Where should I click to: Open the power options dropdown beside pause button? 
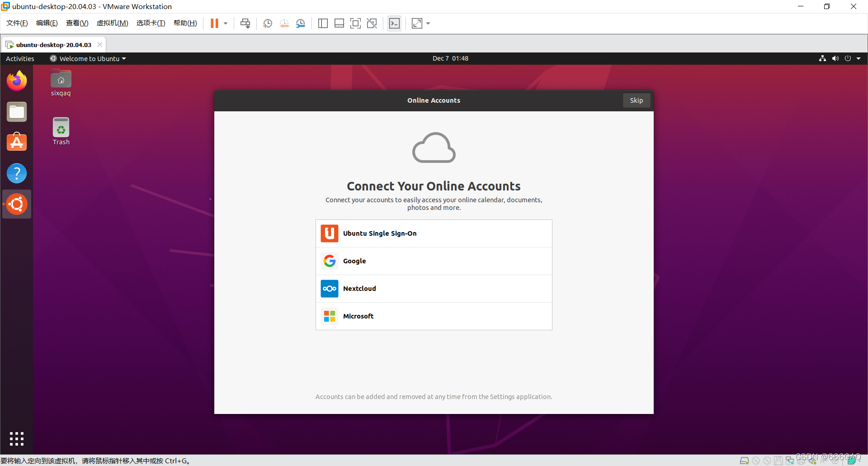point(226,24)
